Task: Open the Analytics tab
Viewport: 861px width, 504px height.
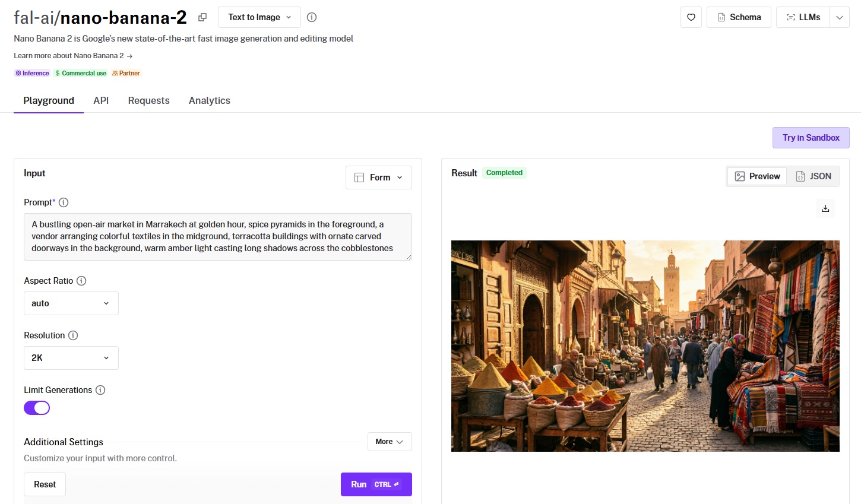Action: point(209,100)
